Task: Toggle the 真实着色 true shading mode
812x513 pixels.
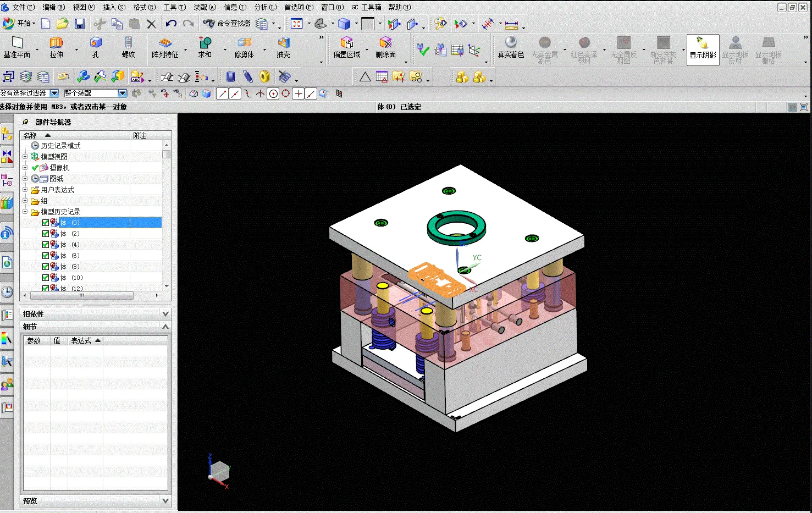Action: coord(511,48)
